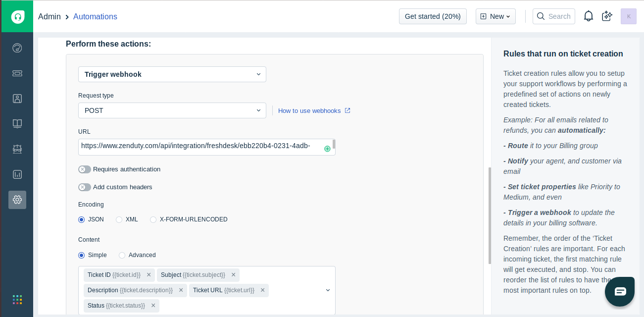The width and height of the screenshot is (644, 317).
Task: Open the Contacts sidebar icon
Action: [17, 99]
